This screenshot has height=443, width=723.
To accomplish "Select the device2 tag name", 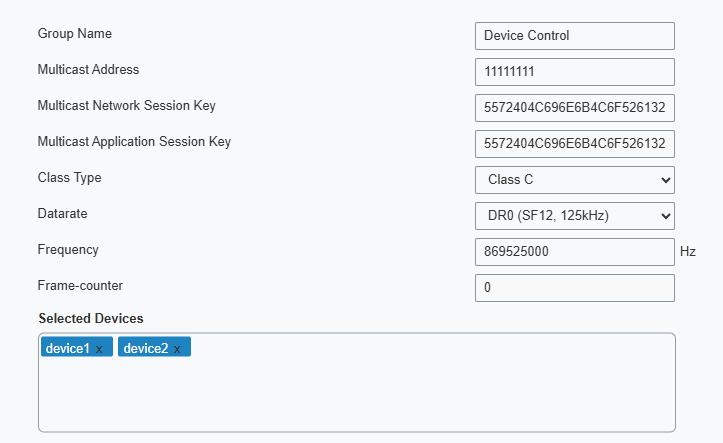I will pyautogui.click(x=145, y=349).
